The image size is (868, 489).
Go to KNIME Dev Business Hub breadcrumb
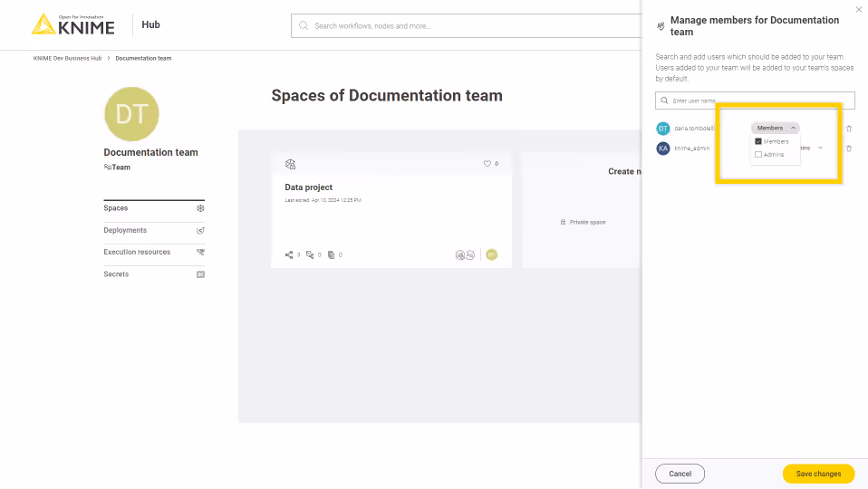pos(68,58)
